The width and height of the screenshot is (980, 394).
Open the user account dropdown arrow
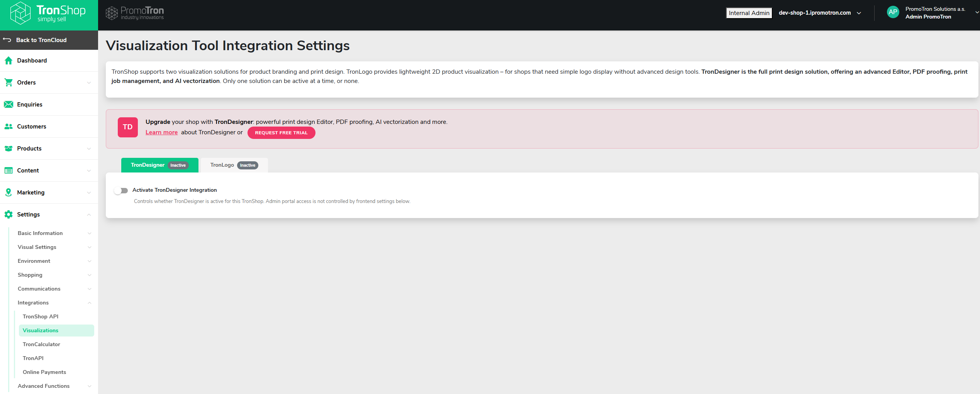pos(977,12)
